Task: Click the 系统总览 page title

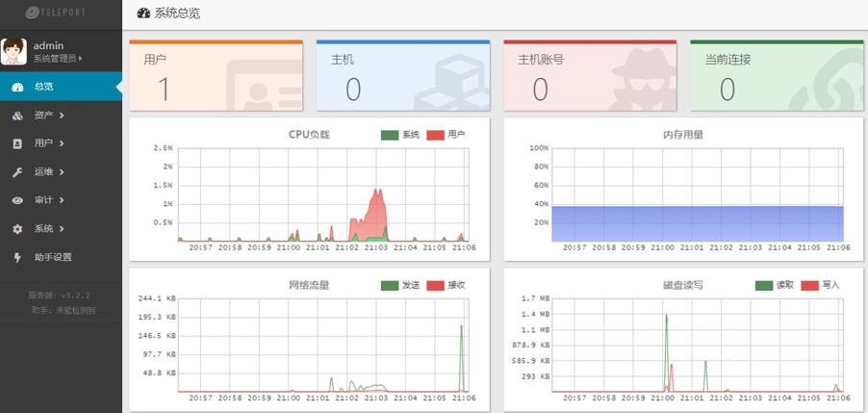Action: tap(177, 13)
